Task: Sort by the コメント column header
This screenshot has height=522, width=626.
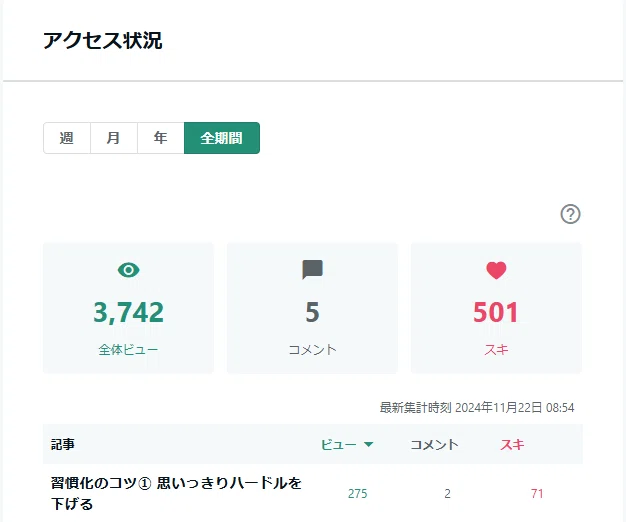Action: tap(434, 444)
